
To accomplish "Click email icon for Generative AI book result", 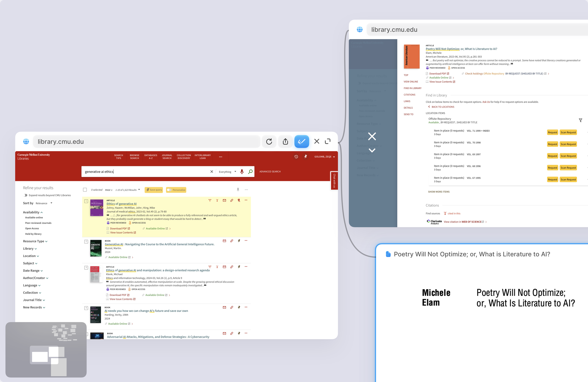I will pyautogui.click(x=224, y=241).
